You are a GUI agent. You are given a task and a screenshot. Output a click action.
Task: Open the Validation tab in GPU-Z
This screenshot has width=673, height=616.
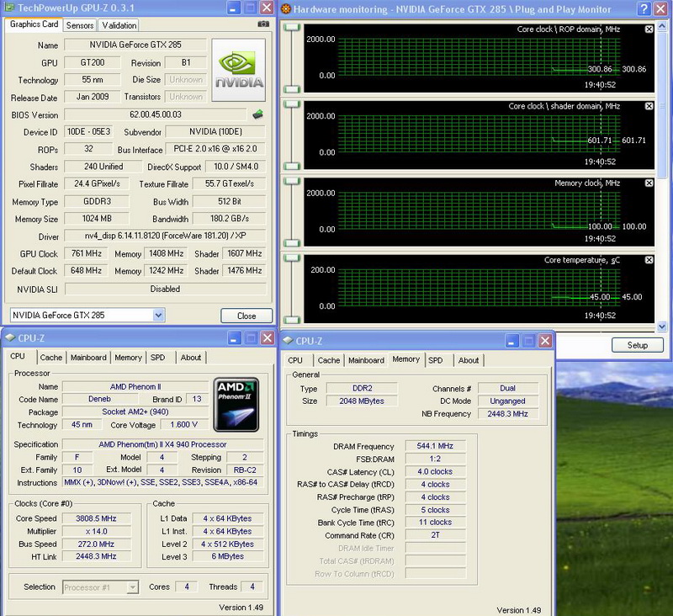(119, 25)
